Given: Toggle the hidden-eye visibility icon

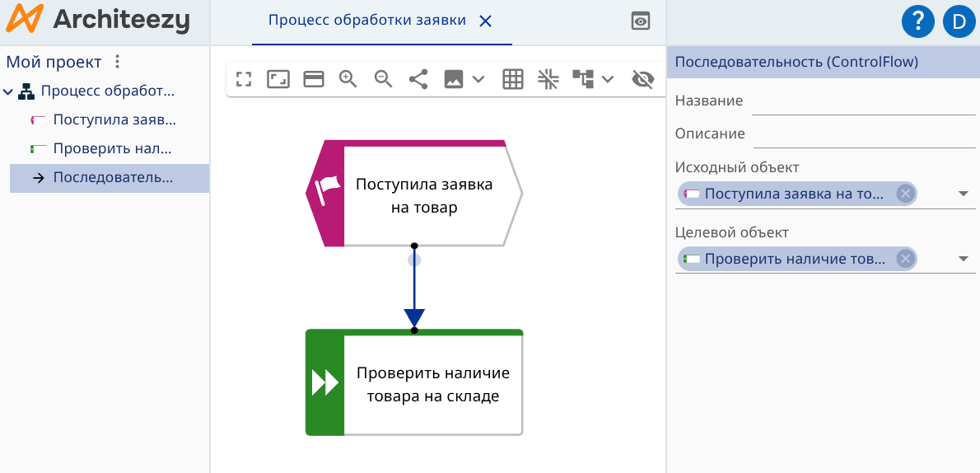Looking at the screenshot, I should pos(643,79).
